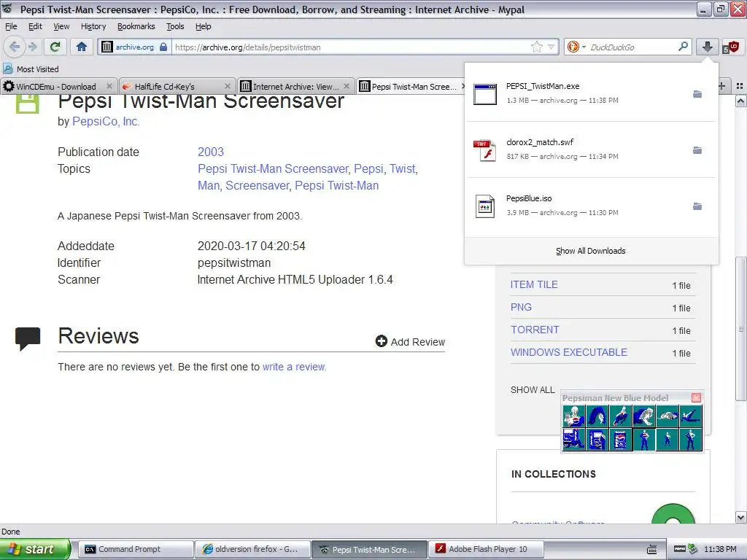
Task: Follow the write a review link
Action: click(294, 367)
